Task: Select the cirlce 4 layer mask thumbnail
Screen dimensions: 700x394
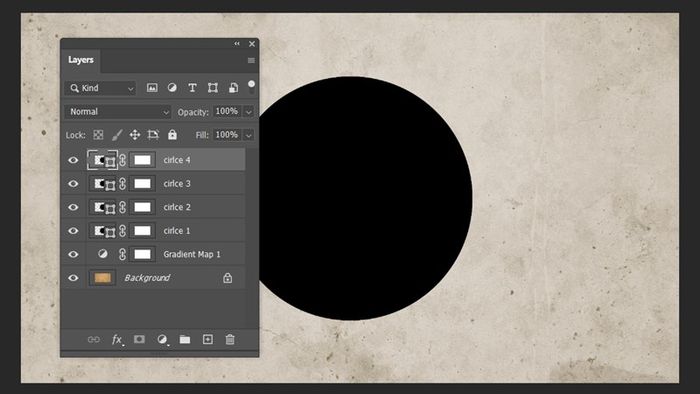Action: pos(142,160)
